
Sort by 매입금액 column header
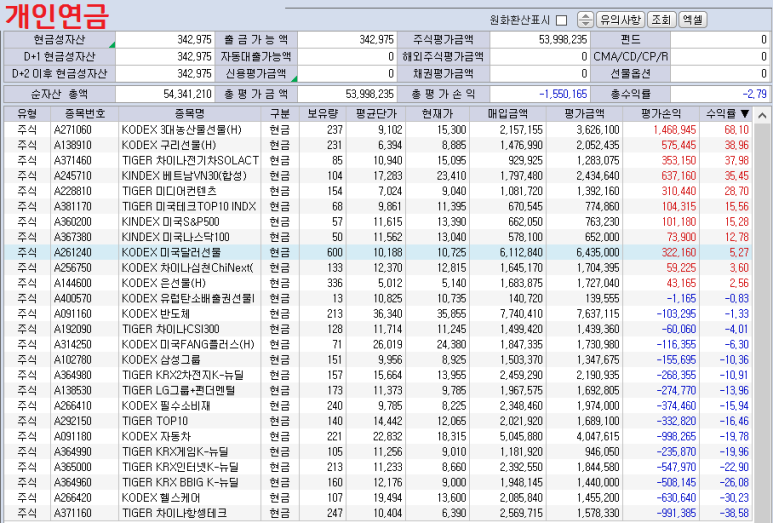(508, 114)
